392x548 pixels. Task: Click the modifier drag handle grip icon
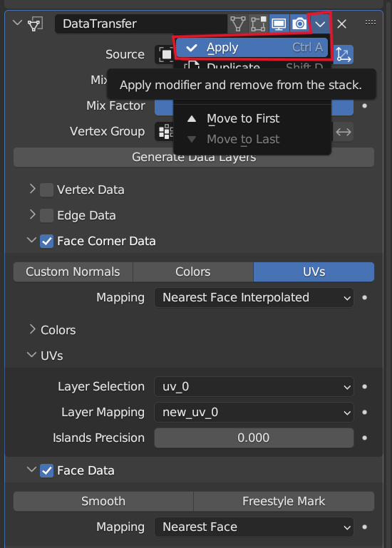point(371,23)
